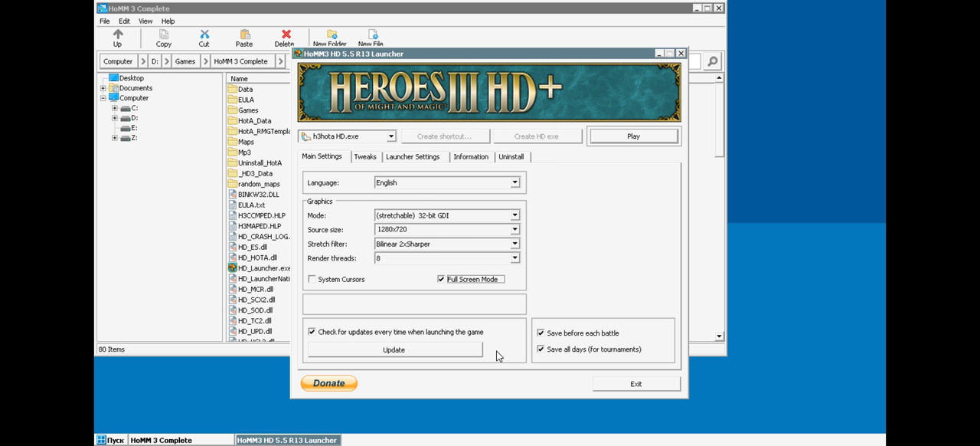Open the Uninstall tab

(511, 156)
